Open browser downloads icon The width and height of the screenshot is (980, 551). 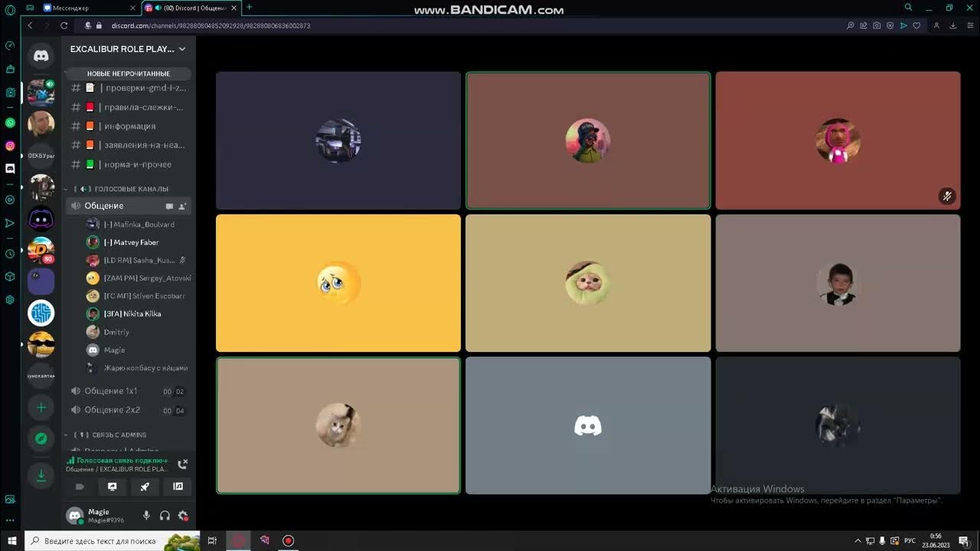pos(953,25)
